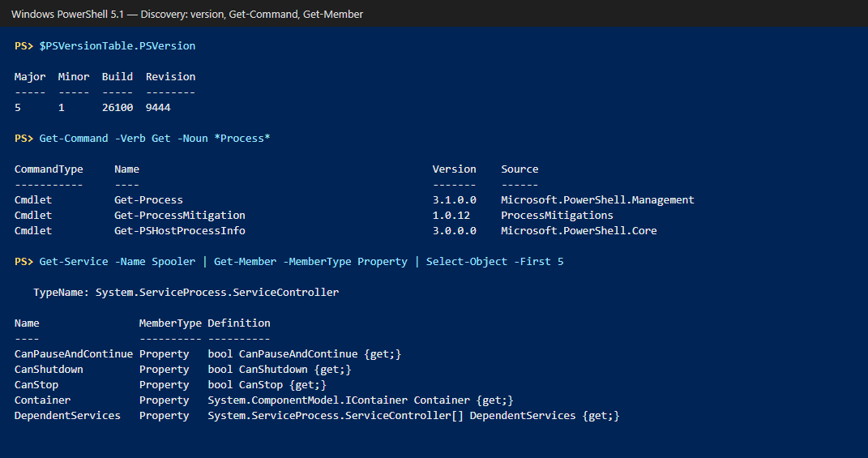Screen dimensions: 868x458
Task: Click the DependentServices property name
Action: (67, 416)
